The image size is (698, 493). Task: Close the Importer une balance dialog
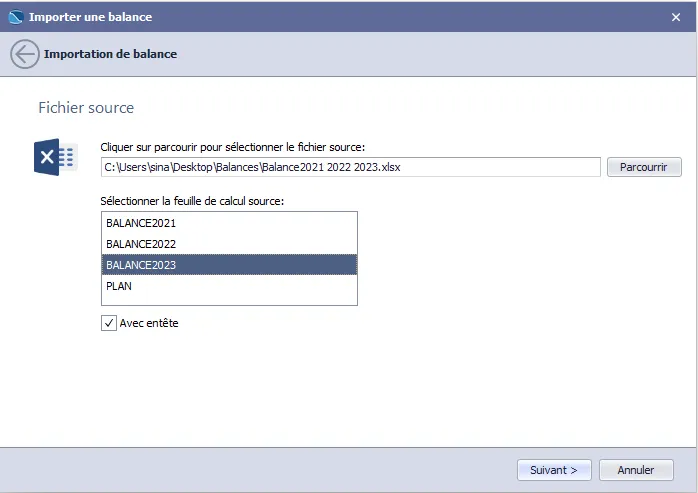click(x=676, y=17)
